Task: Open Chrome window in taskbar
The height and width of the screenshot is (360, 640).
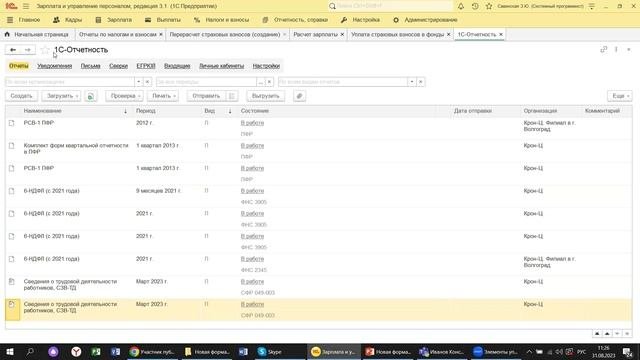Action: pyautogui.click(x=151, y=351)
